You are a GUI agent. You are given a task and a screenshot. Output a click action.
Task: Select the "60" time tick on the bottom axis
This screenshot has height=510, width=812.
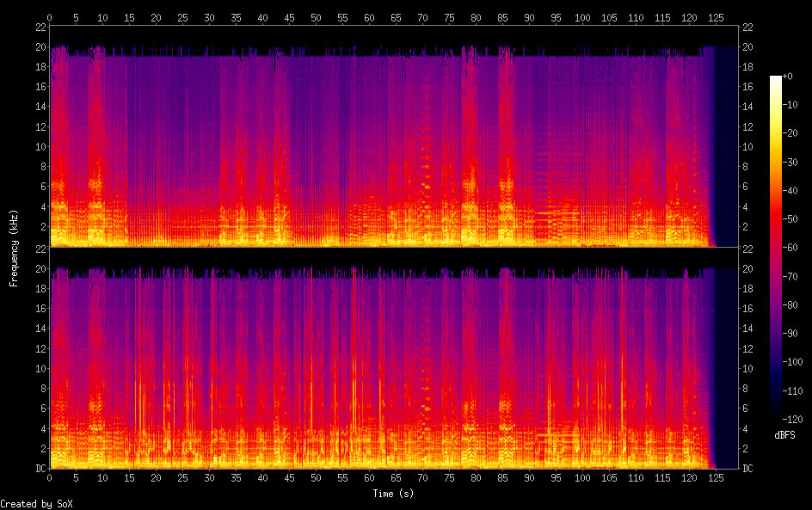coord(369,479)
